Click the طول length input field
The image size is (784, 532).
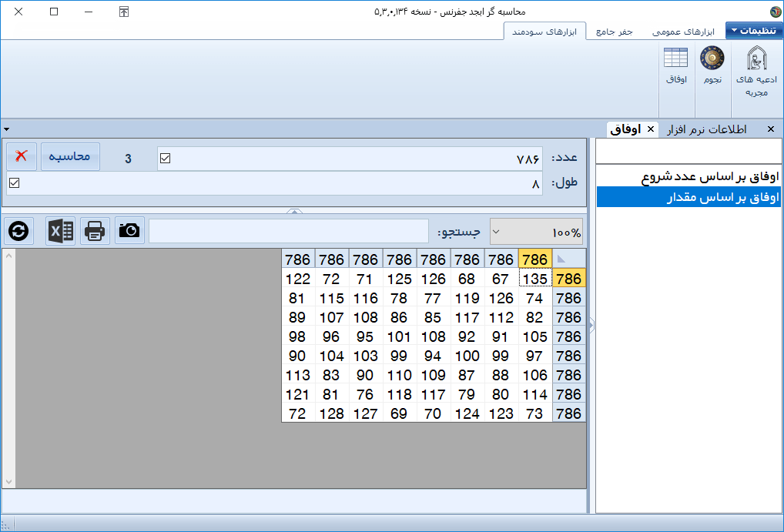tap(274, 183)
